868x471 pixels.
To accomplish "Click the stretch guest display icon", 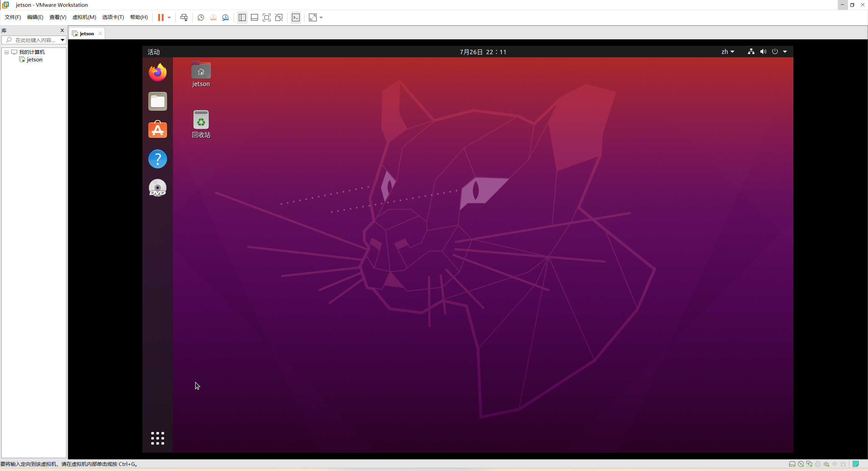I will 313,18.
